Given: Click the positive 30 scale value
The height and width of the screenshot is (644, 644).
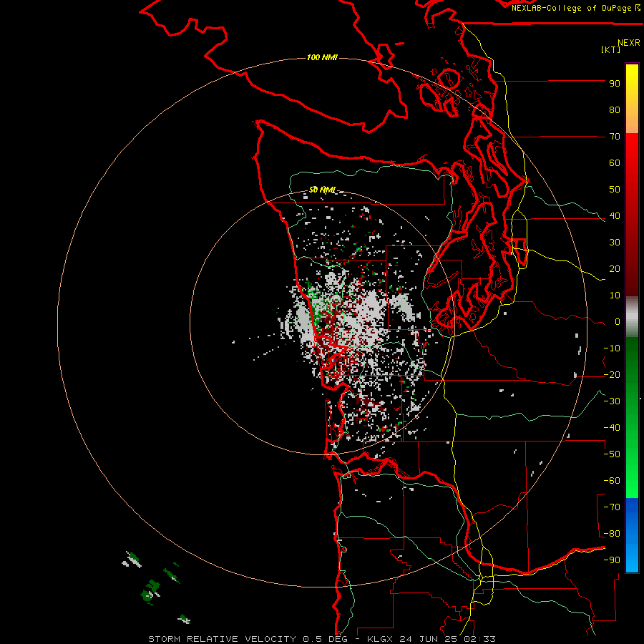Looking at the screenshot, I should pyautogui.click(x=615, y=243).
